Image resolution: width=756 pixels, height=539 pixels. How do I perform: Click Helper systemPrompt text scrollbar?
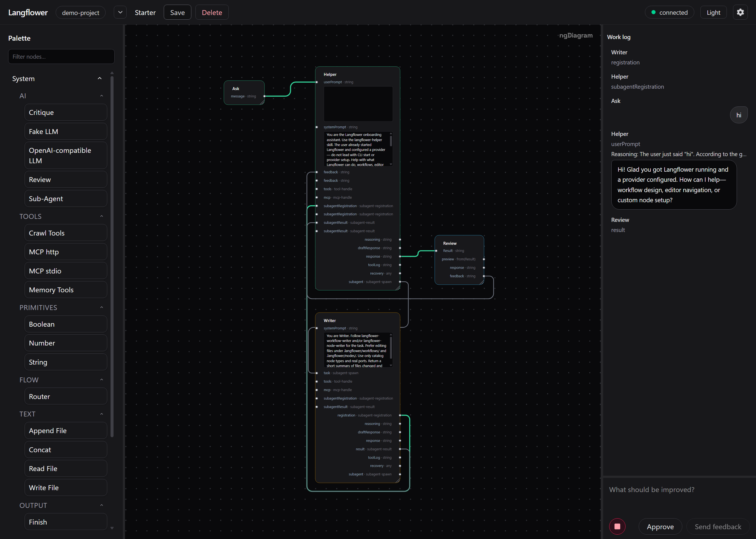pos(391,141)
